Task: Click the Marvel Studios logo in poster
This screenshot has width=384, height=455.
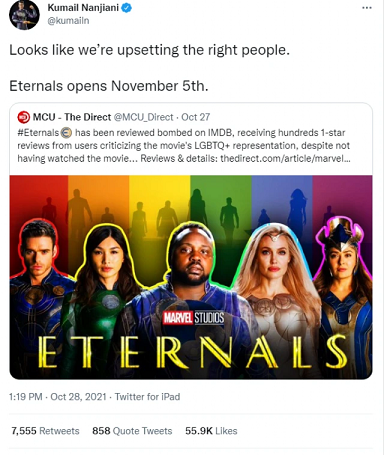Action: click(193, 318)
